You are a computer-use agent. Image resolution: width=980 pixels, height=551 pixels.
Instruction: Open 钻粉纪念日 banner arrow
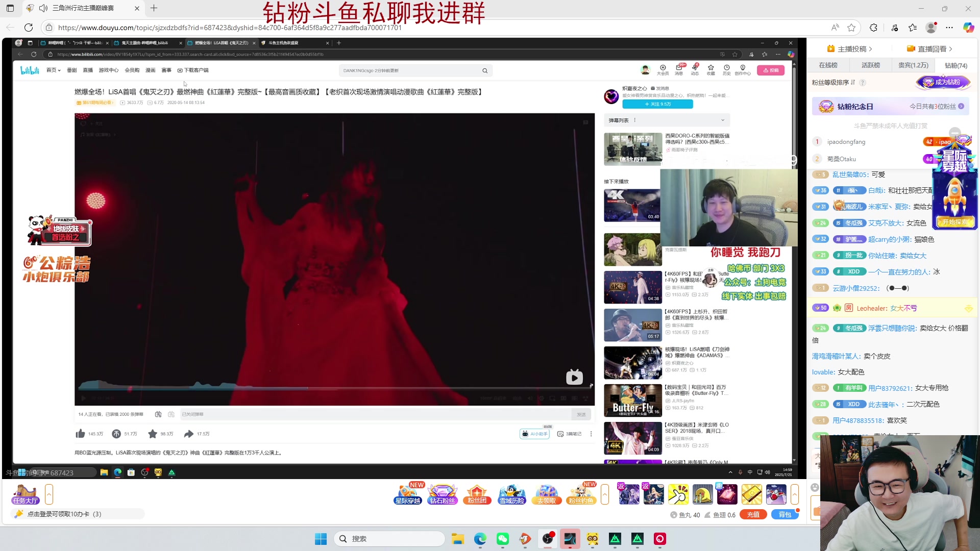click(961, 107)
